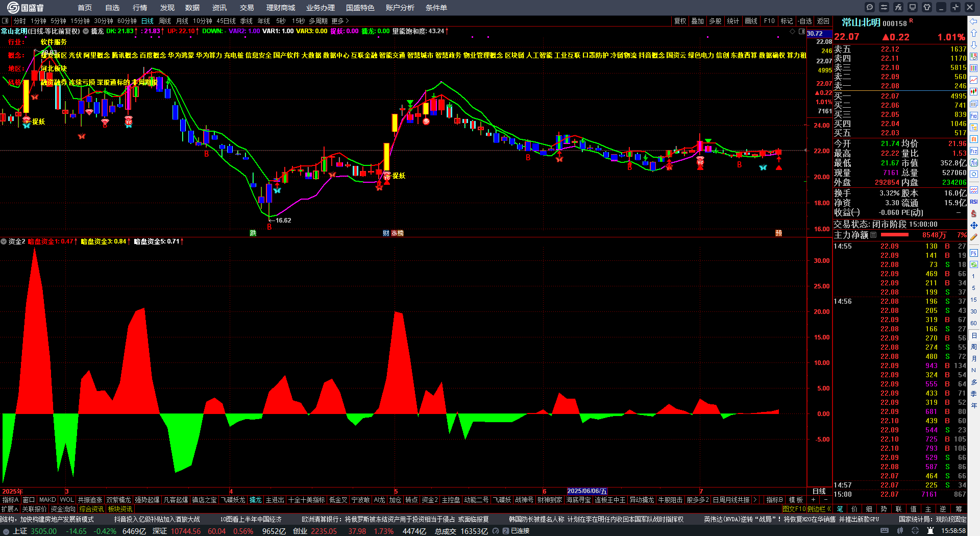This screenshot has width=980, height=536.
Task: Open 理财商城 menu
Action: (x=281, y=8)
